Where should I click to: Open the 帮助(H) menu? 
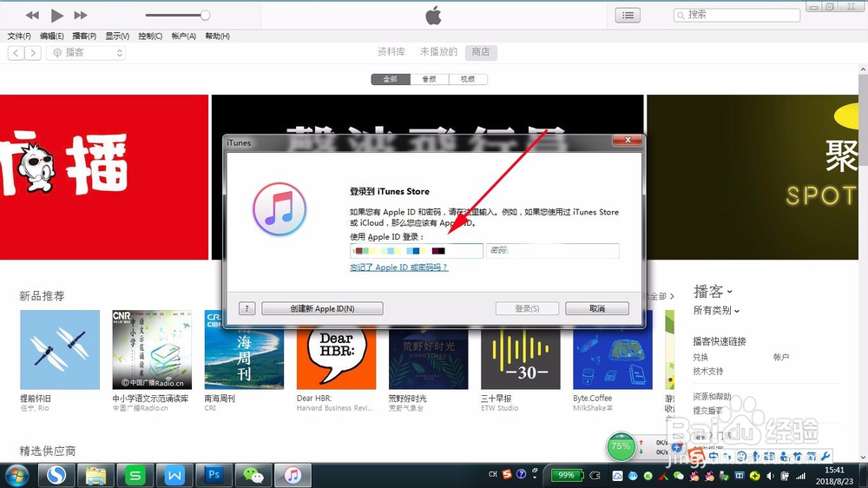pos(217,36)
